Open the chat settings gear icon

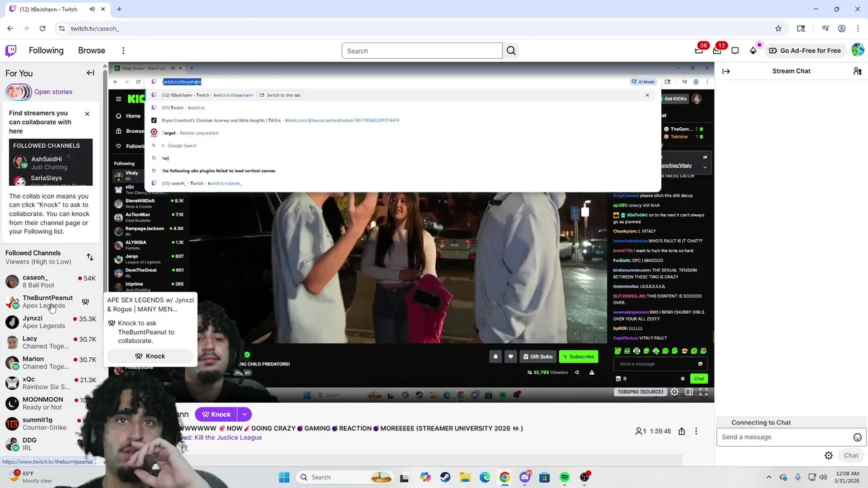coord(829,455)
